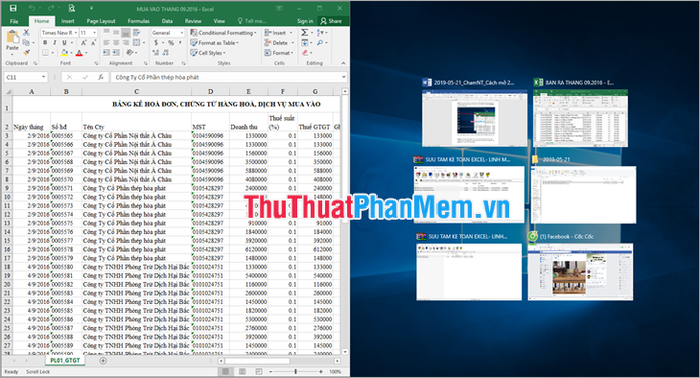700x378 pixels.
Task: Click Format button in Cells group
Action: 279,53
